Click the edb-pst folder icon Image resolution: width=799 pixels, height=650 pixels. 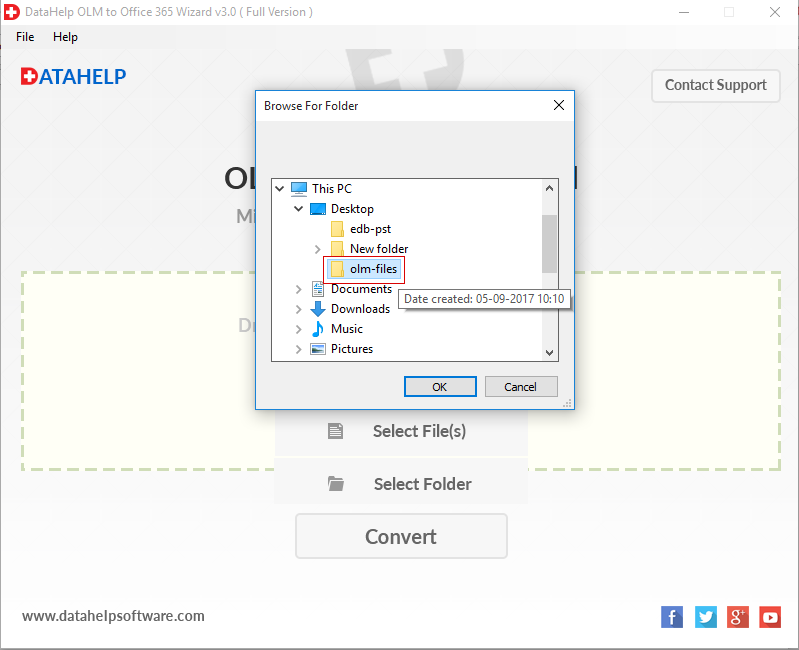point(337,229)
